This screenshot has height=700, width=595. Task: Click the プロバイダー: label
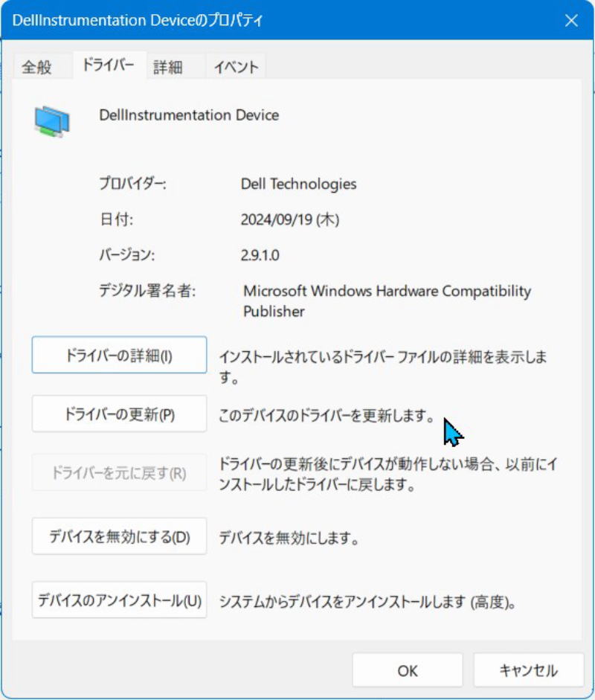pyautogui.click(x=132, y=184)
